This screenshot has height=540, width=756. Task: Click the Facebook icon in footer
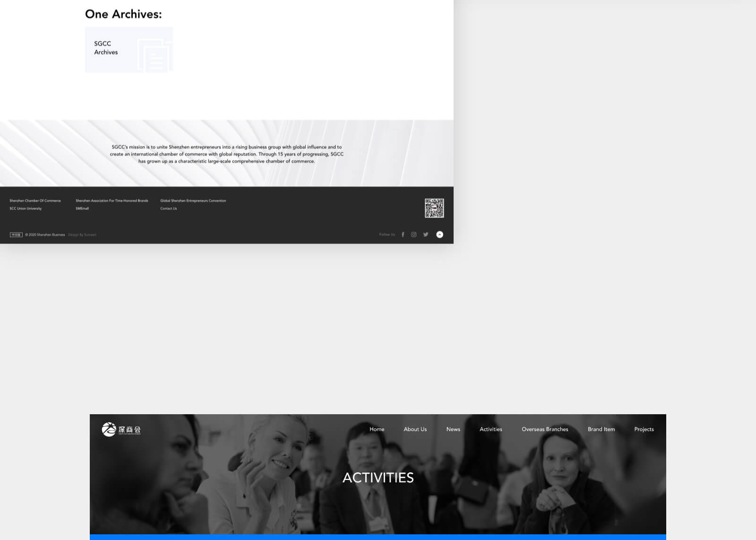coord(403,235)
